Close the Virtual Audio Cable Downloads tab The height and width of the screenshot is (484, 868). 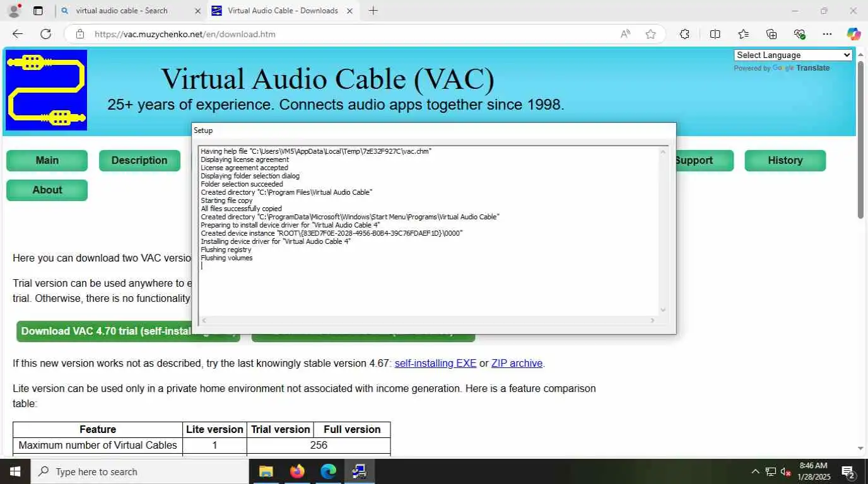pos(349,11)
